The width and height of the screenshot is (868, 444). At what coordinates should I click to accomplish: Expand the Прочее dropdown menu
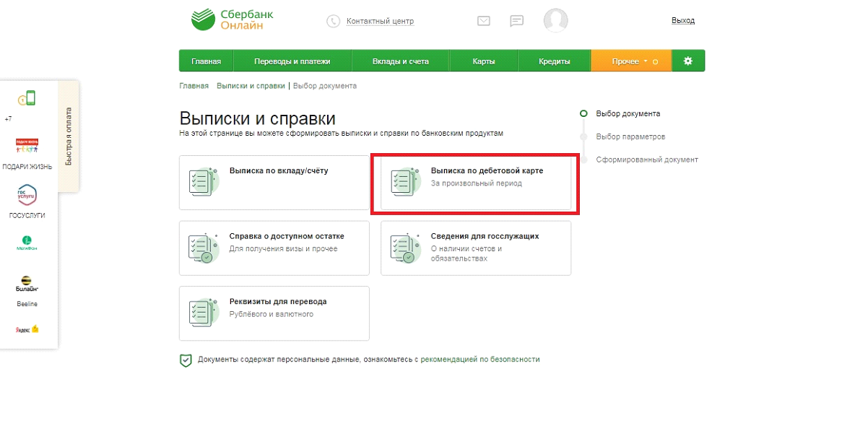(x=630, y=61)
